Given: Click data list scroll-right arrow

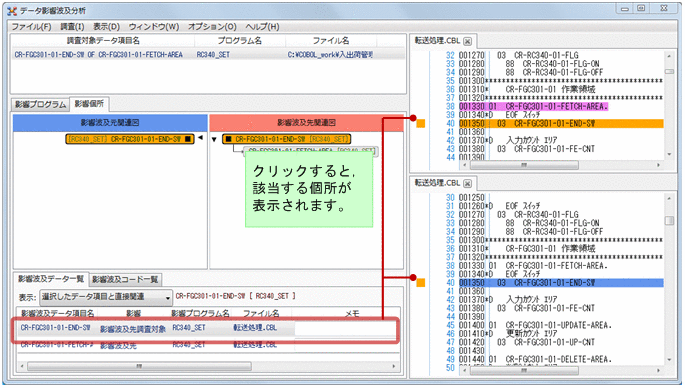Looking at the screenshot, I should pos(394,366).
